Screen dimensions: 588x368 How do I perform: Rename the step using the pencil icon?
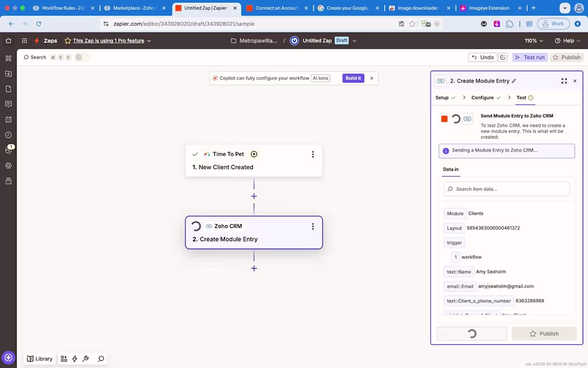[514, 80]
